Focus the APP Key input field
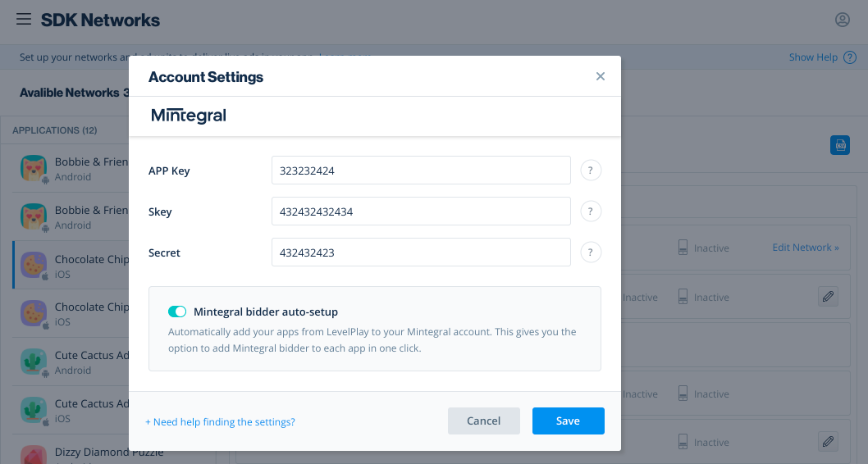 pos(421,171)
